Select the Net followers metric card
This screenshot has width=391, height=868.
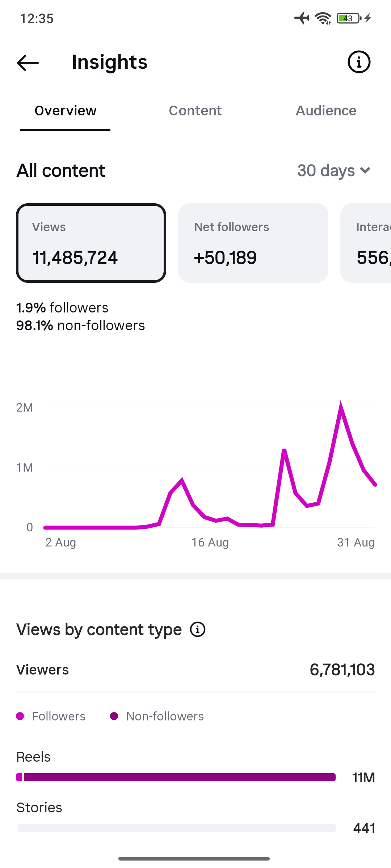(x=253, y=243)
